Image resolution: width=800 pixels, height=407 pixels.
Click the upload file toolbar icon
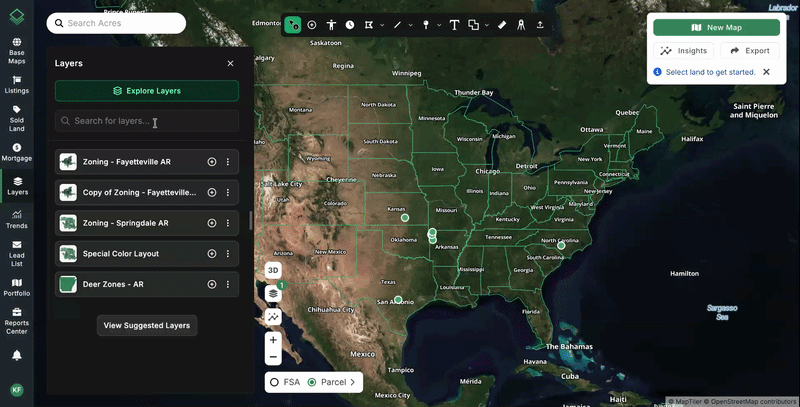point(540,24)
